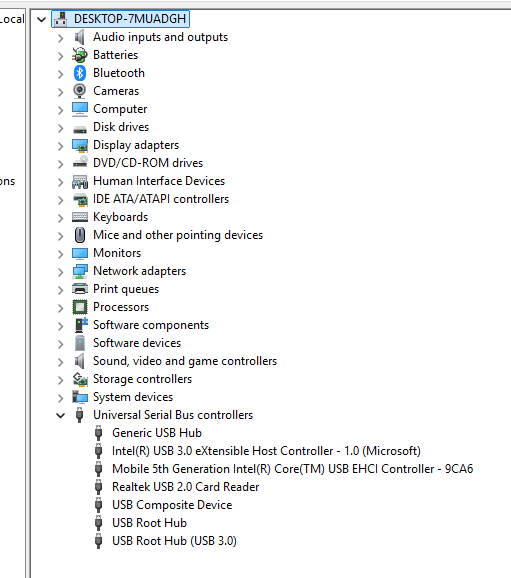511x578 pixels.
Task: Select Generic USB Hub device
Action: click(x=157, y=433)
